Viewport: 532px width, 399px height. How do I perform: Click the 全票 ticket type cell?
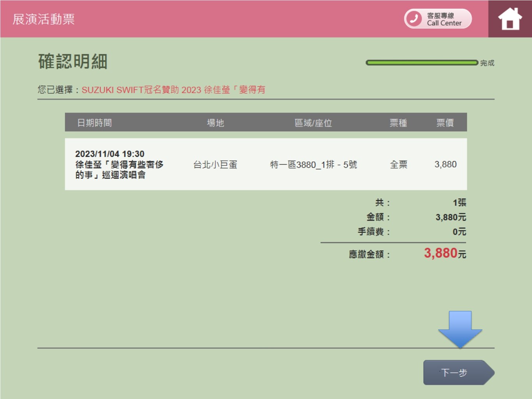coord(398,165)
